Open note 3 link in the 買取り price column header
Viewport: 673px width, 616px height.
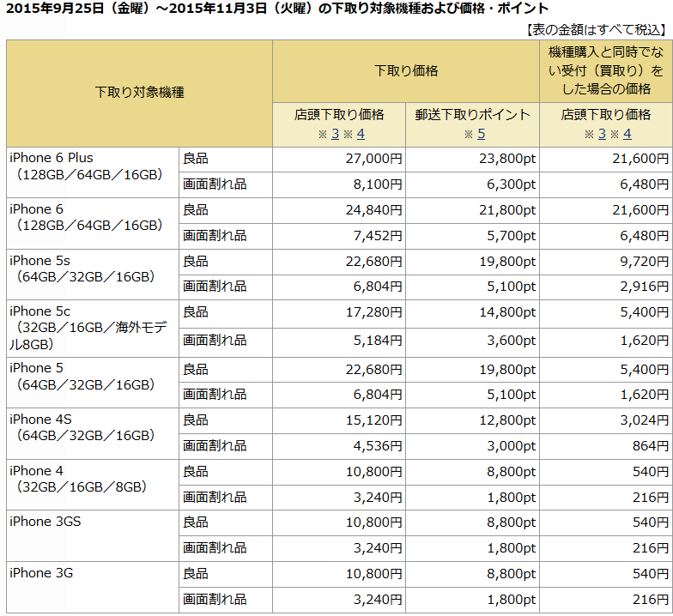click(603, 134)
